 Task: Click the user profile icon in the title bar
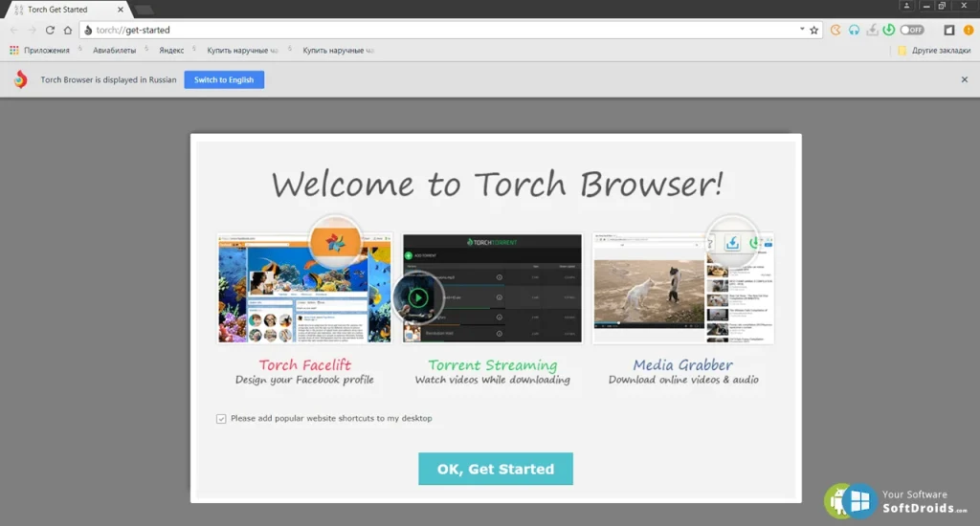click(907, 6)
